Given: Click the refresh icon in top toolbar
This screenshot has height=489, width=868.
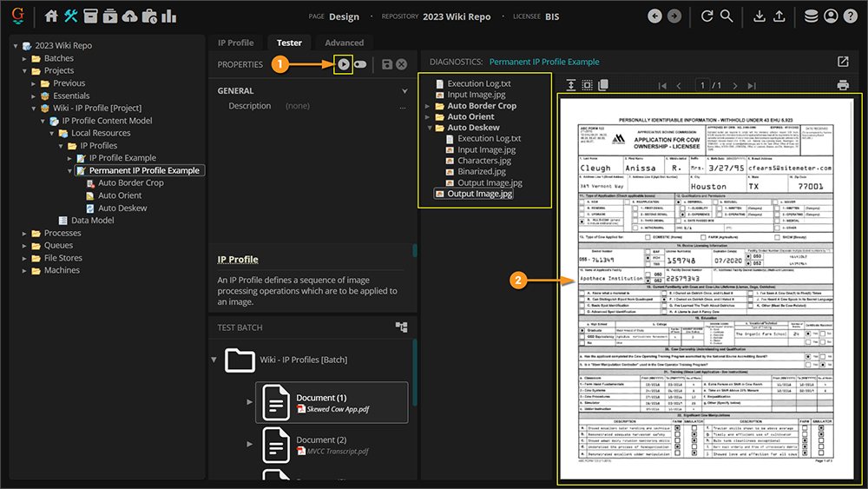Looking at the screenshot, I should [x=707, y=17].
